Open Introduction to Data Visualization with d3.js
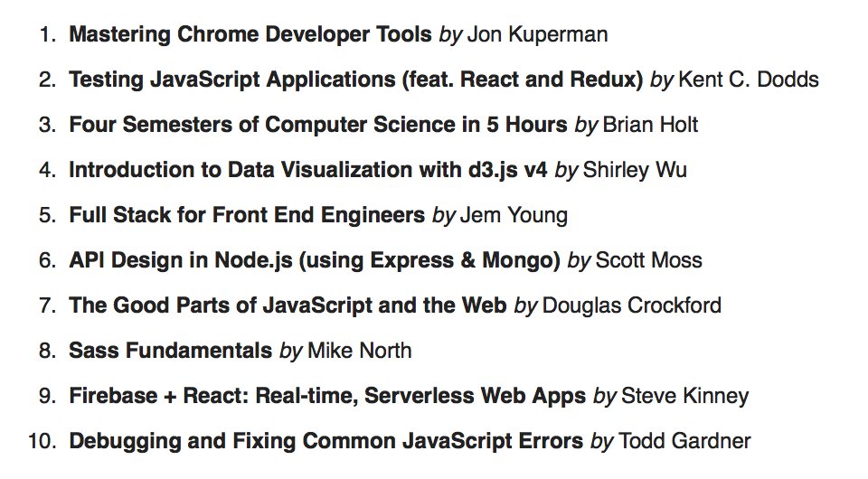This screenshot has height=479, width=868. coord(308,170)
